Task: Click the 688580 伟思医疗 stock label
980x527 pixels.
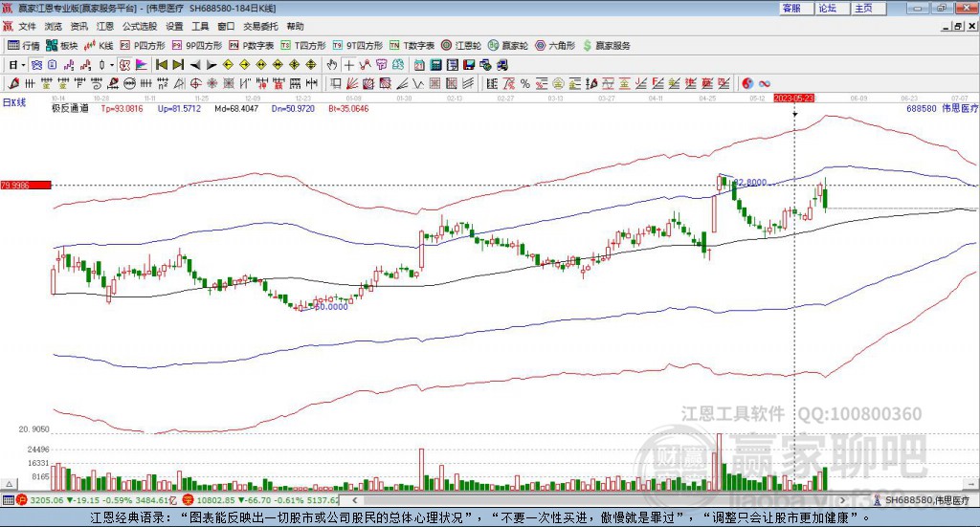Action: pyautogui.click(x=943, y=109)
